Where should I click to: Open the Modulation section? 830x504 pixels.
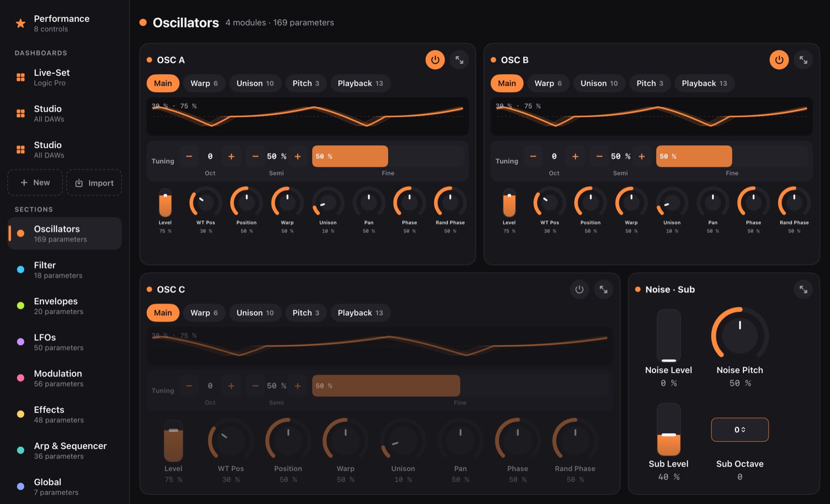pyautogui.click(x=65, y=378)
